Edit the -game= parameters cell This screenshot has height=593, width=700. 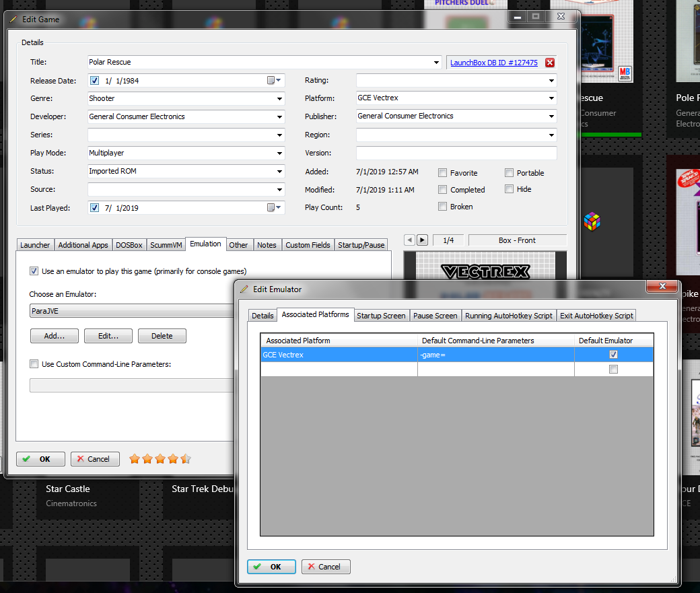(x=496, y=355)
